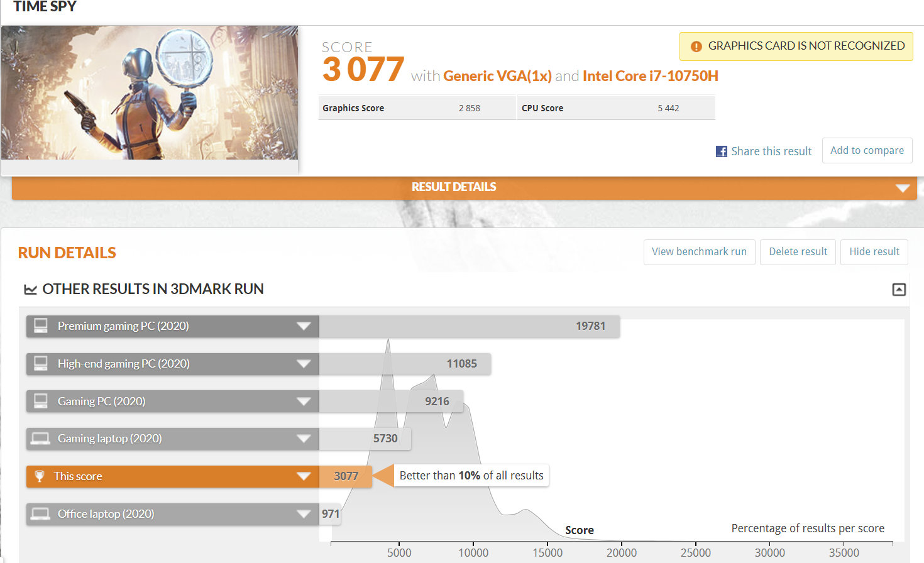Viewport: 924px width, 563px height.
Task: Click the 19781 score bar
Action: 469,326
